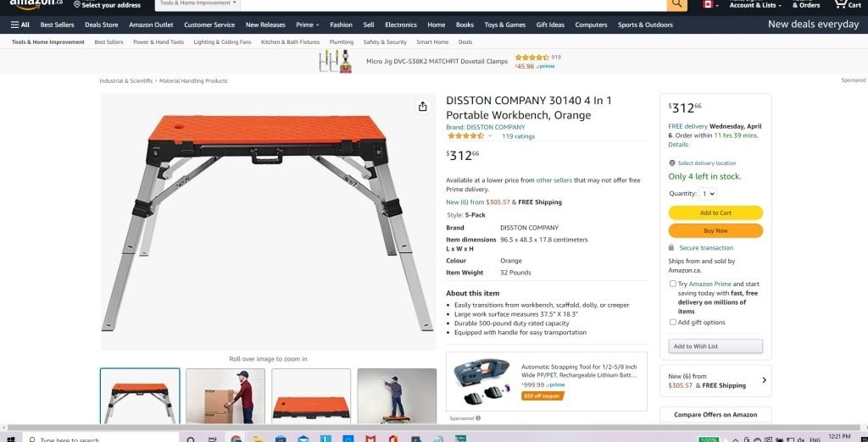Open the shopping Cart icon
The height and width of the screenshot is (442, 868).
tap(847, 4)
